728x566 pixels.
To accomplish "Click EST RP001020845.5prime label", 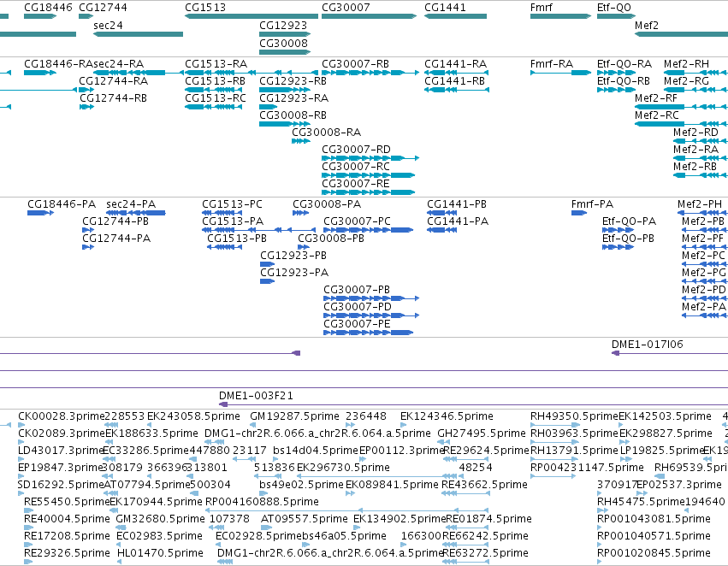I will 654,553.
